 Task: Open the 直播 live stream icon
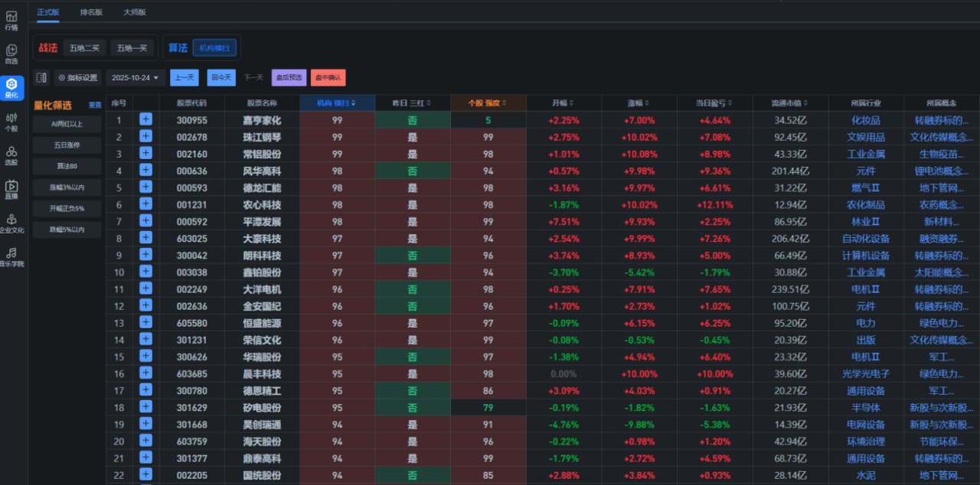[x=11, y=189]
